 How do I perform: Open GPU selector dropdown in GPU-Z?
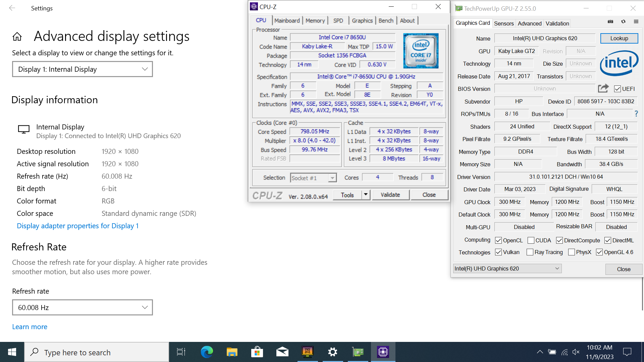[x=507, y=268]
